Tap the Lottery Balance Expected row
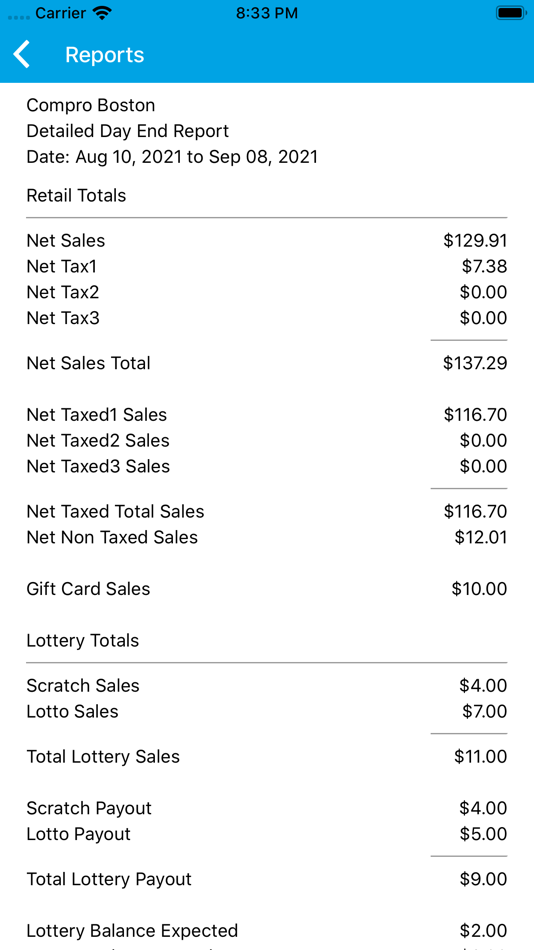534x950 pixels. click(x=267, y=931)
